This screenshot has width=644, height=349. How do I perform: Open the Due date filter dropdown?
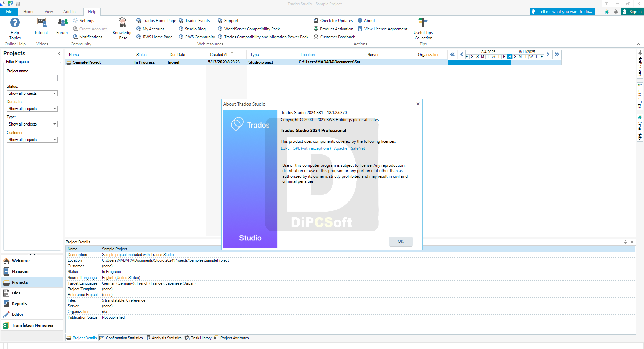(32, 109)
